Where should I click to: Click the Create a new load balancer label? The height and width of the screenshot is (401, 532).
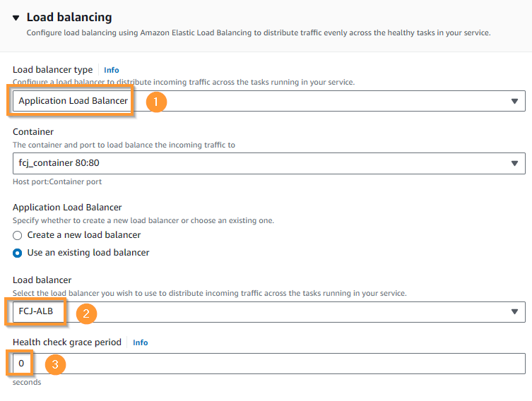[x=84, y=235]
